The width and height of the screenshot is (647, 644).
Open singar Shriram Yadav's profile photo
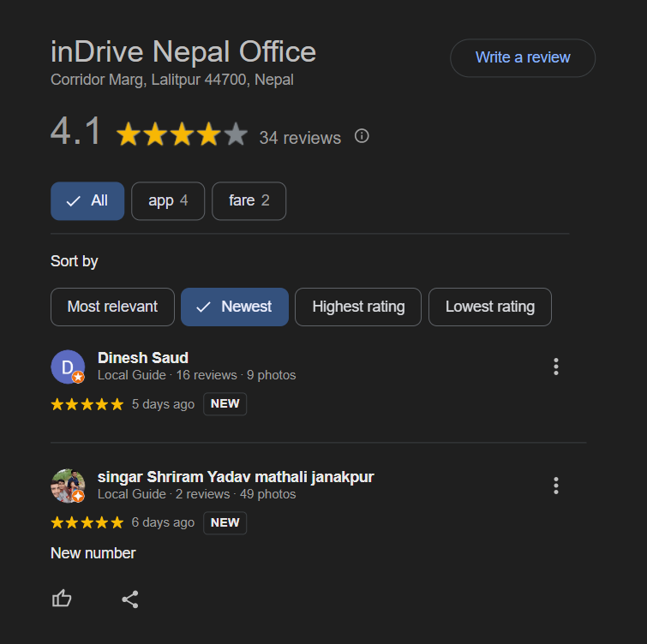[68, 486]
